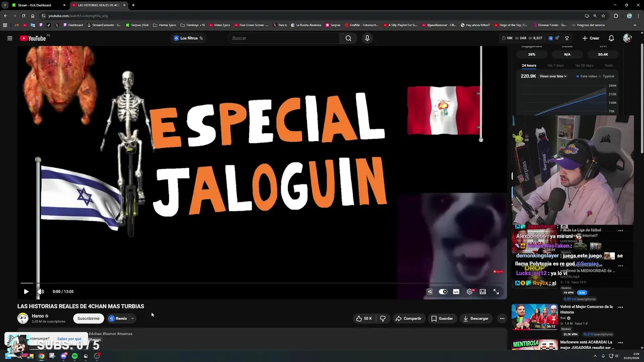Open the Hay ahora fútbol? bookmark
644x362 pixels.
[x=475, y=25]
